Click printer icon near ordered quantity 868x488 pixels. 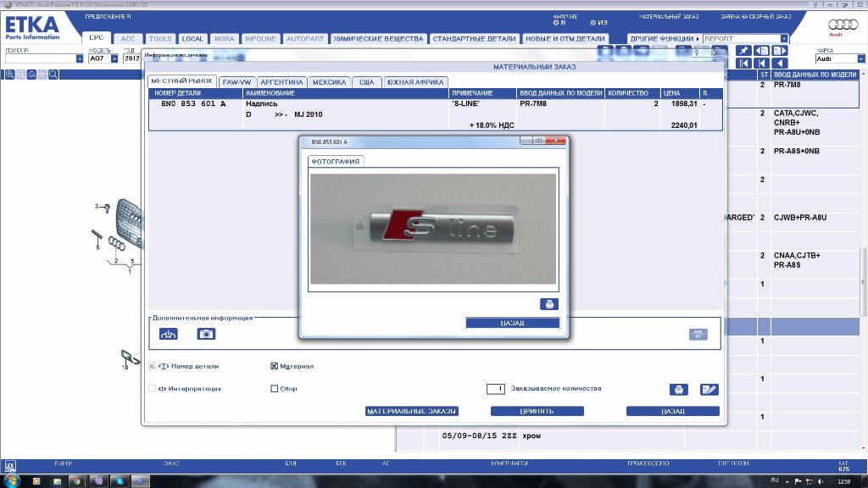[x=678, y=390]
